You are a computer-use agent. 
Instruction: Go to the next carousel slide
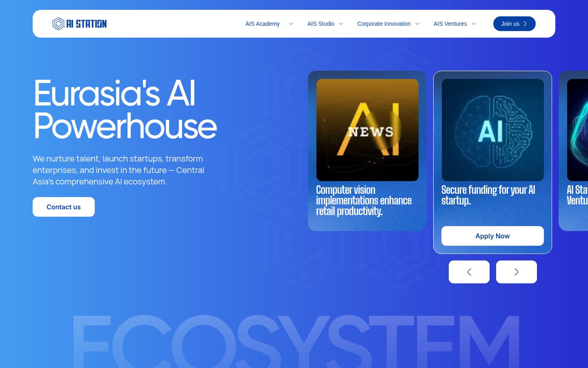pyautogui.click(x=517, y=272)
